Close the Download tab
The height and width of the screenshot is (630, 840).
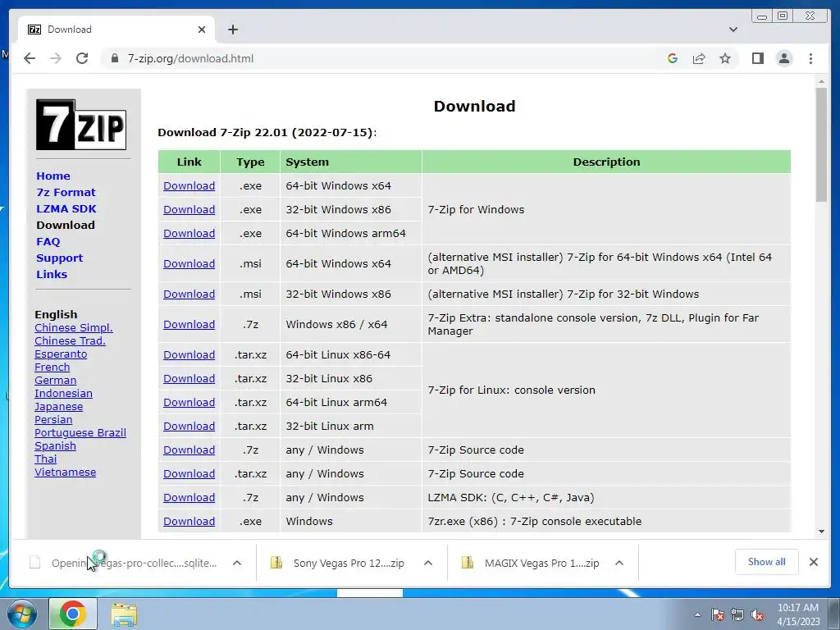coord(202,30)
